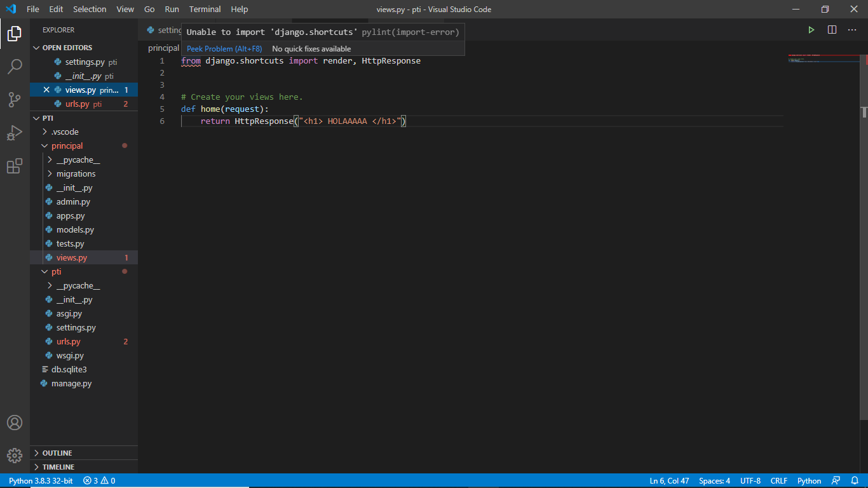Open the Explorer view in activity bar
This screenshot has width=868, height=488.
[x=15, y=34]
